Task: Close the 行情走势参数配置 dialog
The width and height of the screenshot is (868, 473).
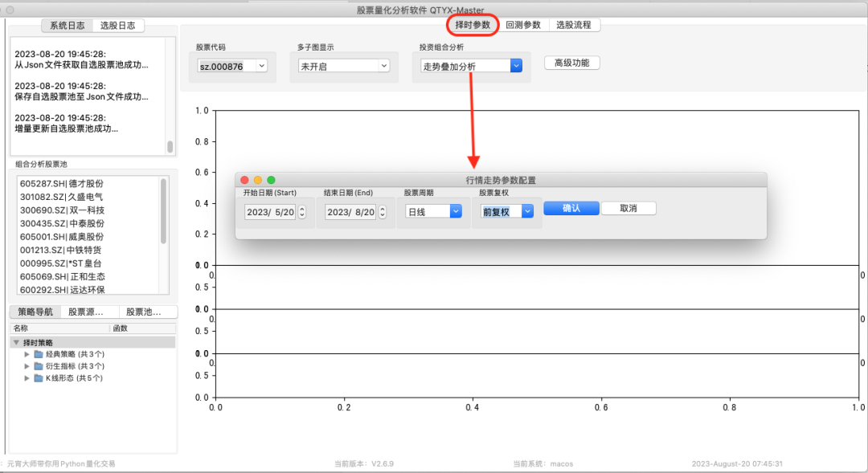Action: 244,180
